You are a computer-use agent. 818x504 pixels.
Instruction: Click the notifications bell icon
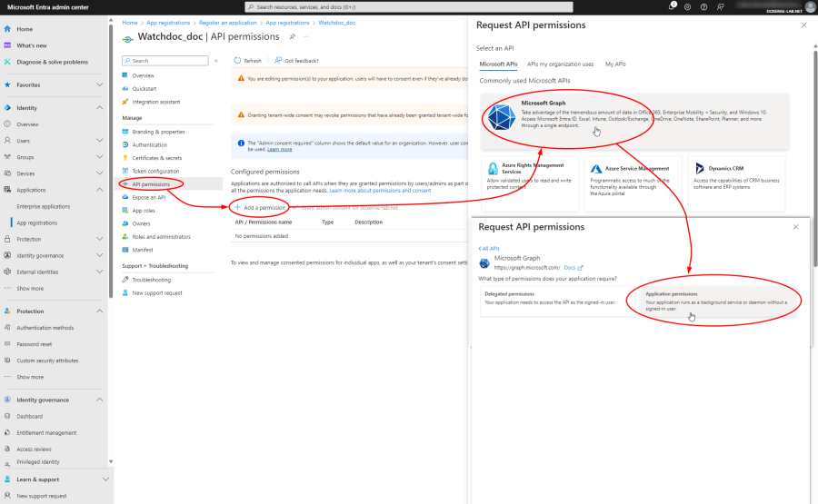click(x=672, y=6)
